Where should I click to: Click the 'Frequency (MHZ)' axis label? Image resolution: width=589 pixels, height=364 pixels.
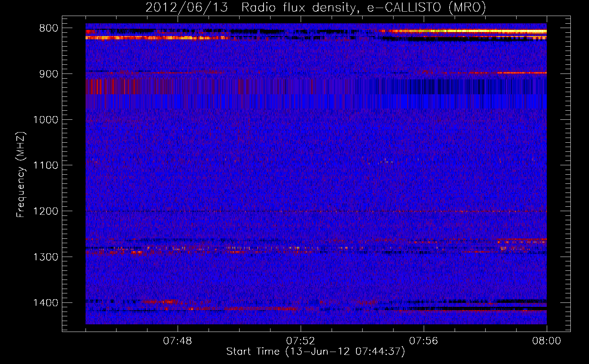21,175
